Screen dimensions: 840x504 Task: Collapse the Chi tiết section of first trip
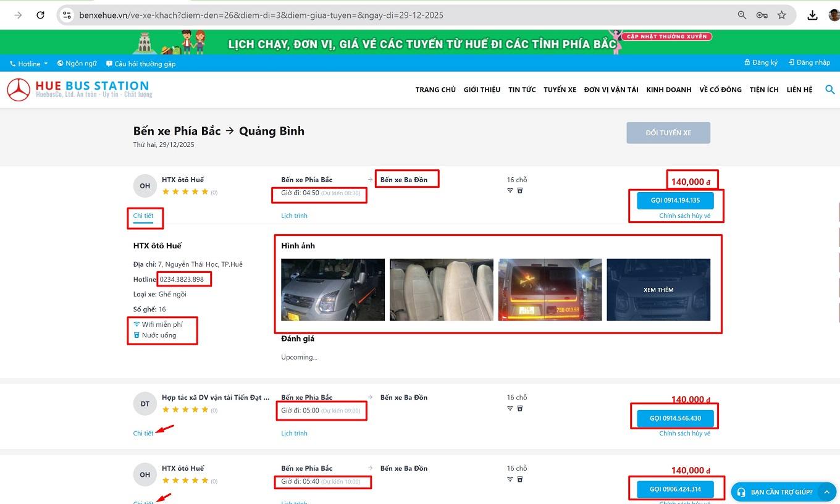pyautogui.click(x=143, y=216)
